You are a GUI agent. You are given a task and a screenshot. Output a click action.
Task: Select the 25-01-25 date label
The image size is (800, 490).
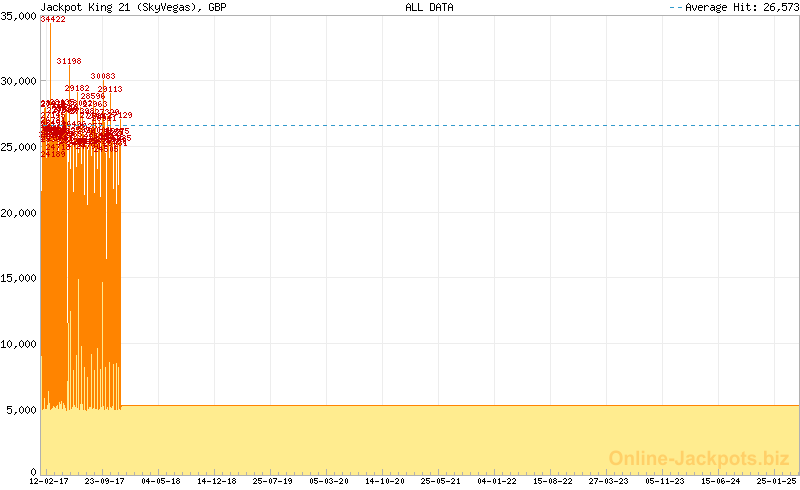click(777, 481)
